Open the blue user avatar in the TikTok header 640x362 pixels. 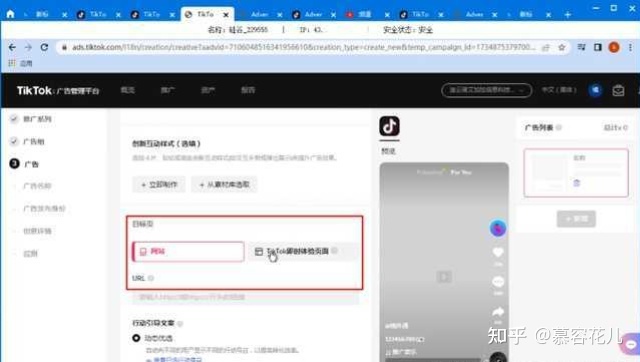coord(596,90)
